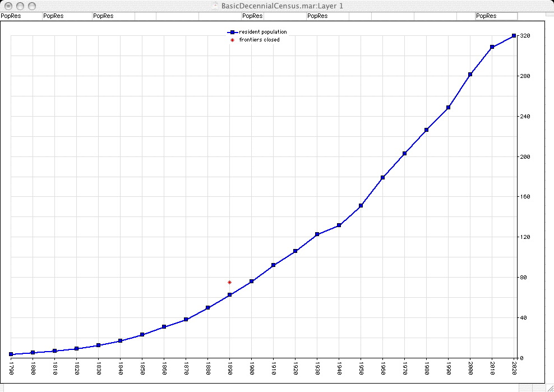
Task: Click the 'frontiers closed' legend label
Action: point(259,40)
